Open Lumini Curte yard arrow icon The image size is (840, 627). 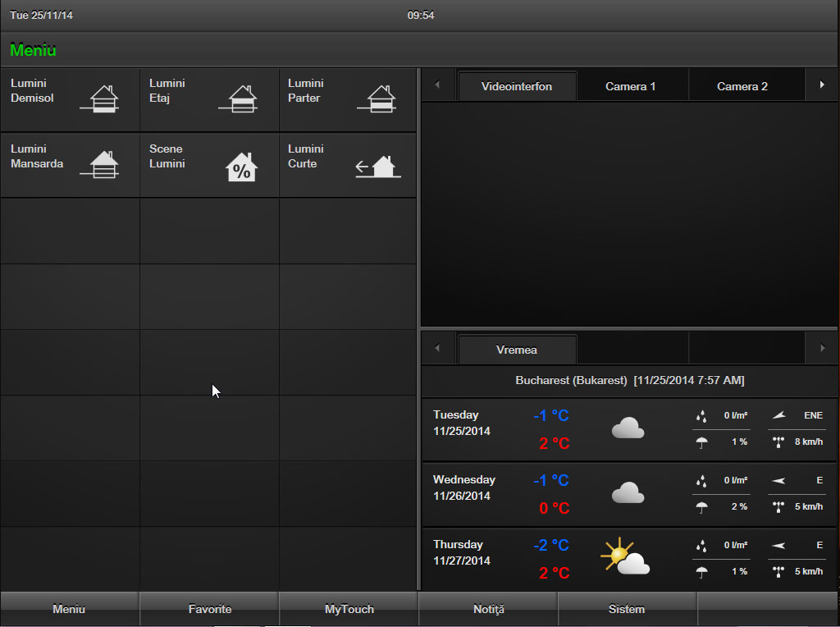378,167
